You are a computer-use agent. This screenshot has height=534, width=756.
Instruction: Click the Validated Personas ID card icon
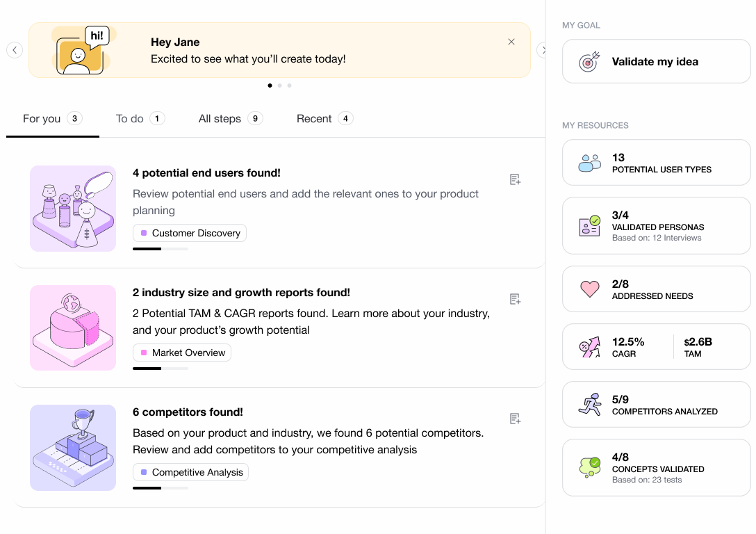pyautogui.click(x=589, y=226)
